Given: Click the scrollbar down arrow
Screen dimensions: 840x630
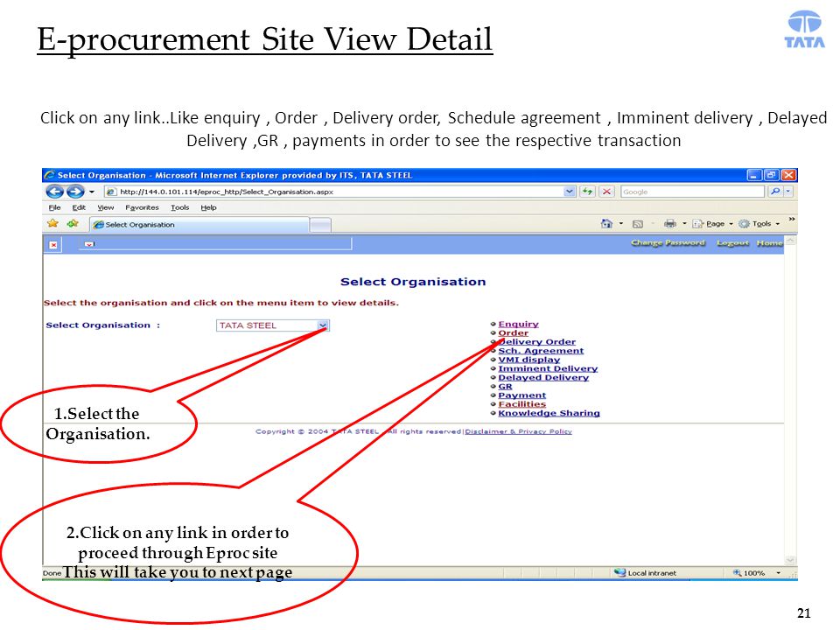Looking at the screenshot, I should click(x=790, y=560).
